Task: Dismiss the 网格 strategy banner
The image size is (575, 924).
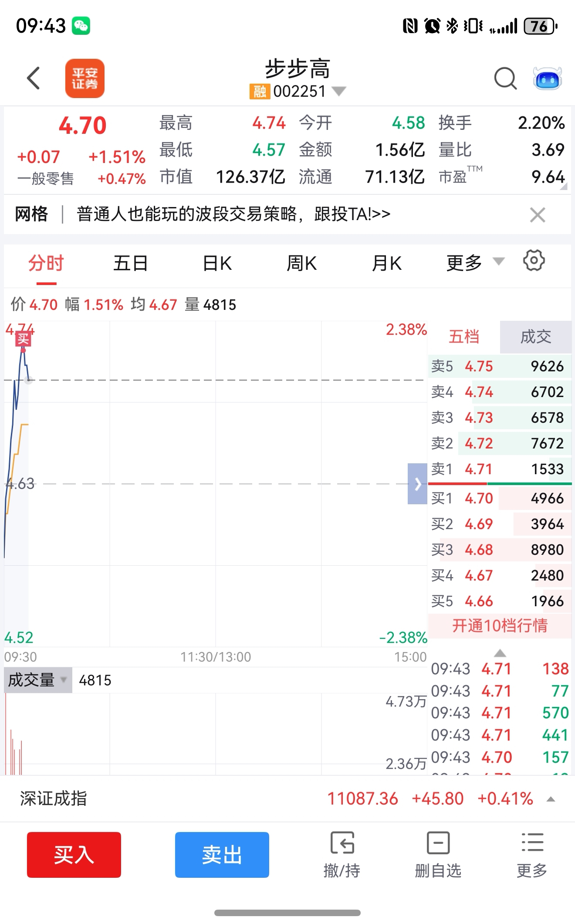Action: click(x=537, y=214)
